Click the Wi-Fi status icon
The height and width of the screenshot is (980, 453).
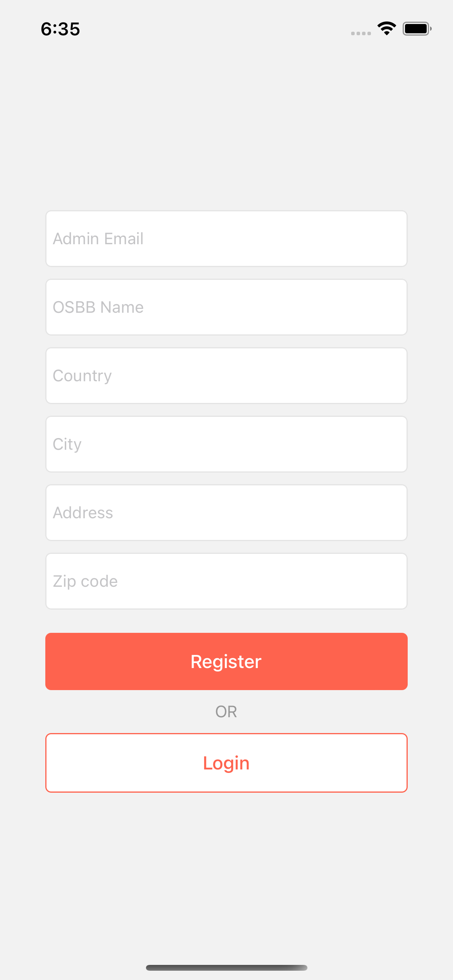point(386,28)
